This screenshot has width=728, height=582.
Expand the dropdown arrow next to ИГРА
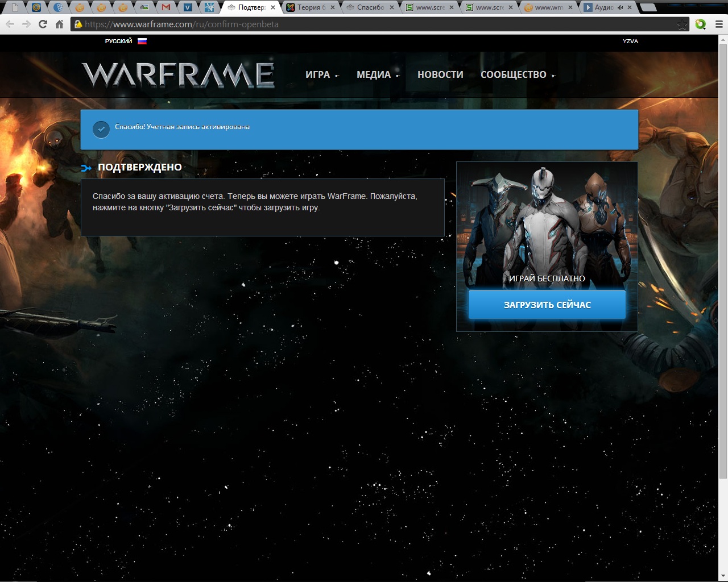click(337, 76)
